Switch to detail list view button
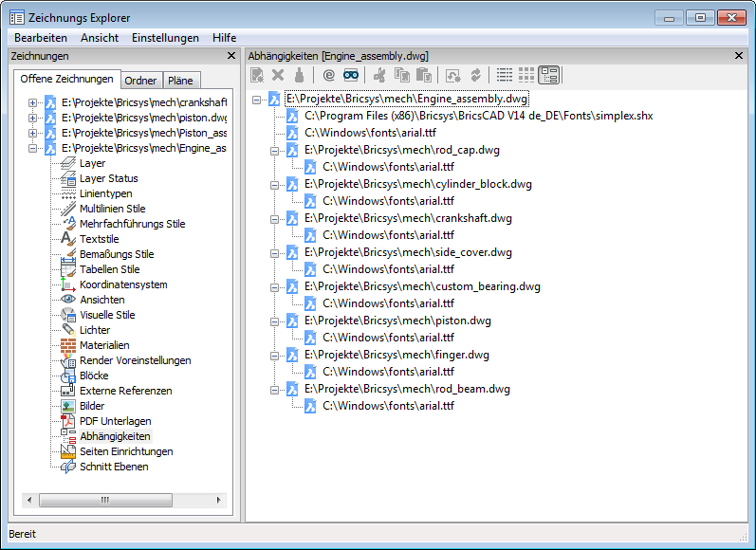The image size is (756, 550). tap(505, 75)
